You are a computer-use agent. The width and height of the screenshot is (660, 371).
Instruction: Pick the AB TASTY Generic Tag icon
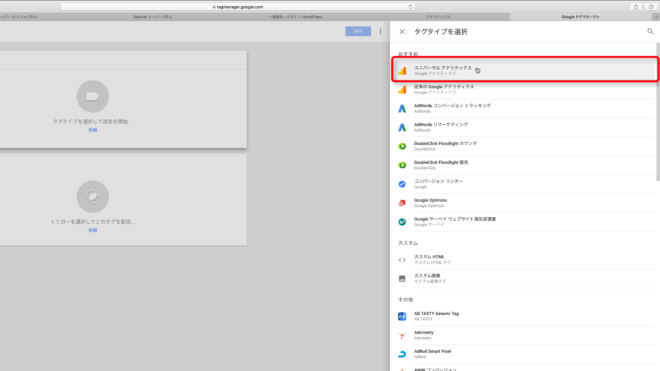coord(402,316)
